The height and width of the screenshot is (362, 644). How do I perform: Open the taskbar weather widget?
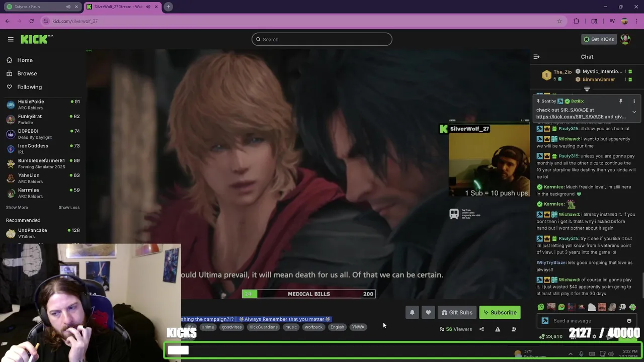point(529,354)
